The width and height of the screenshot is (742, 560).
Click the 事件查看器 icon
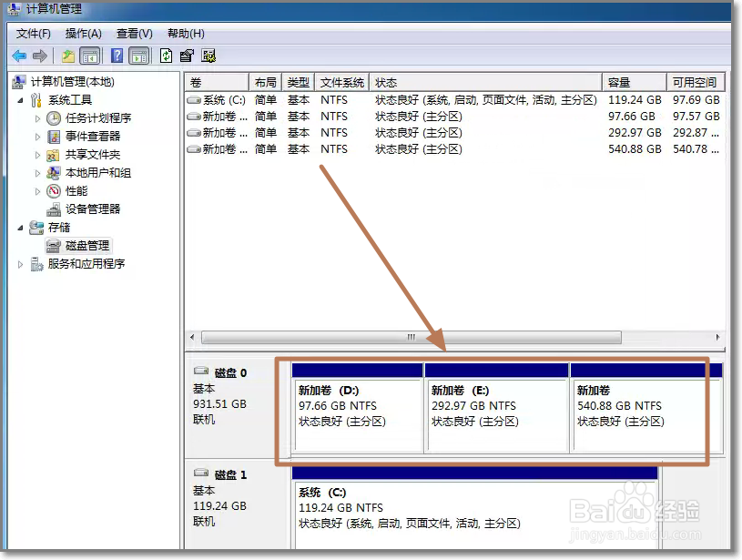coord(54,137)
